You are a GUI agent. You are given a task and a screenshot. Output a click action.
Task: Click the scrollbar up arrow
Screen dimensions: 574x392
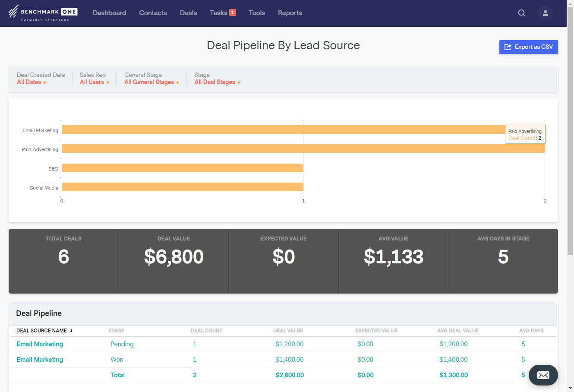pos(570,3)
